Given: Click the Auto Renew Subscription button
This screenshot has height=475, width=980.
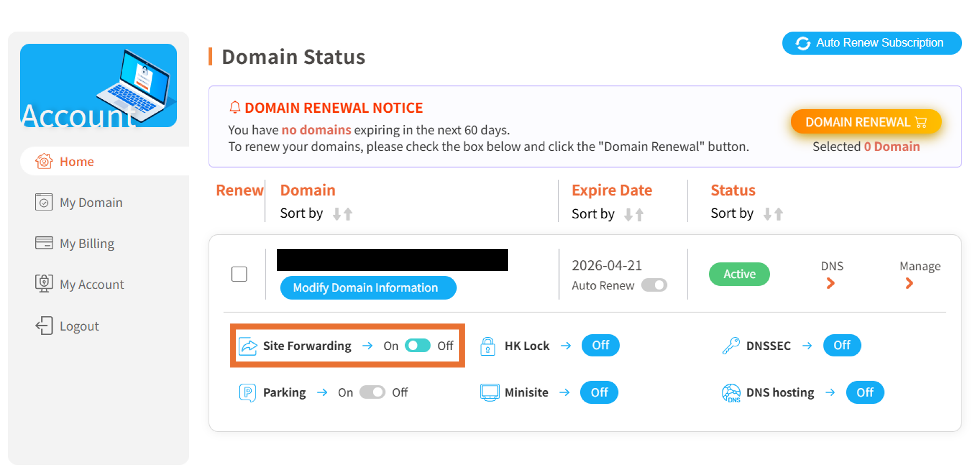Looking at the screenshot, I should tap(871, 43).
